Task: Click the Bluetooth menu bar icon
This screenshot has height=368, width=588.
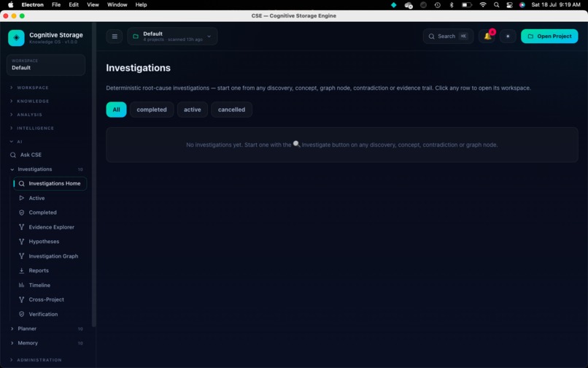Action: (452, 5)
